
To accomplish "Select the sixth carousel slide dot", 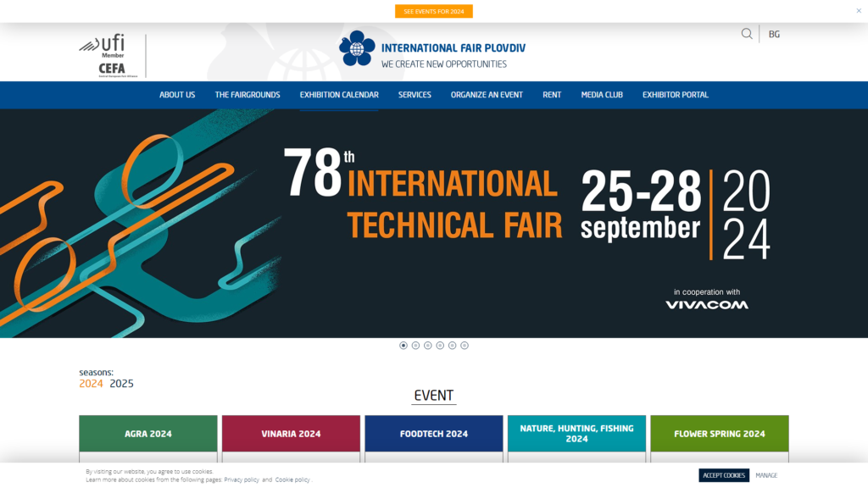I will [464, 346].
